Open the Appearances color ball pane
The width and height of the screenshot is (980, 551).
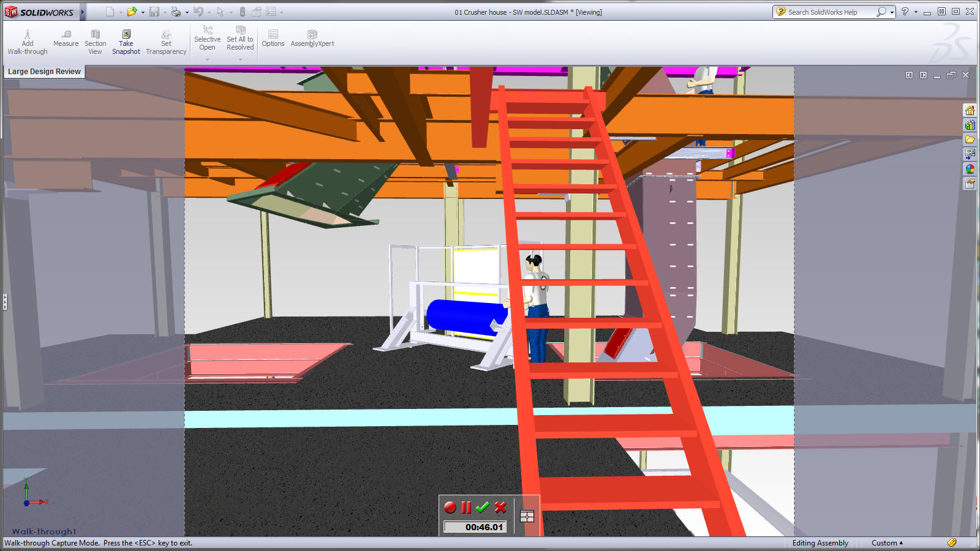(x=970, y=169)
